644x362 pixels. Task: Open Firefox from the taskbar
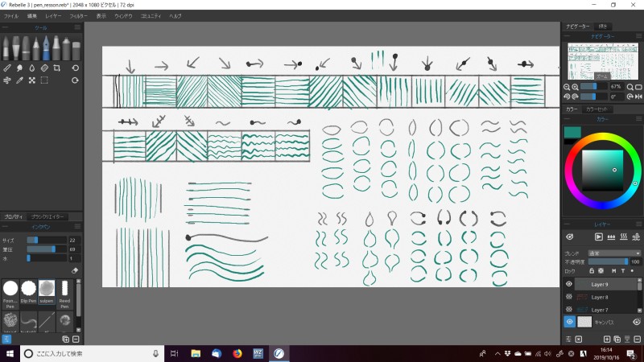237,353
